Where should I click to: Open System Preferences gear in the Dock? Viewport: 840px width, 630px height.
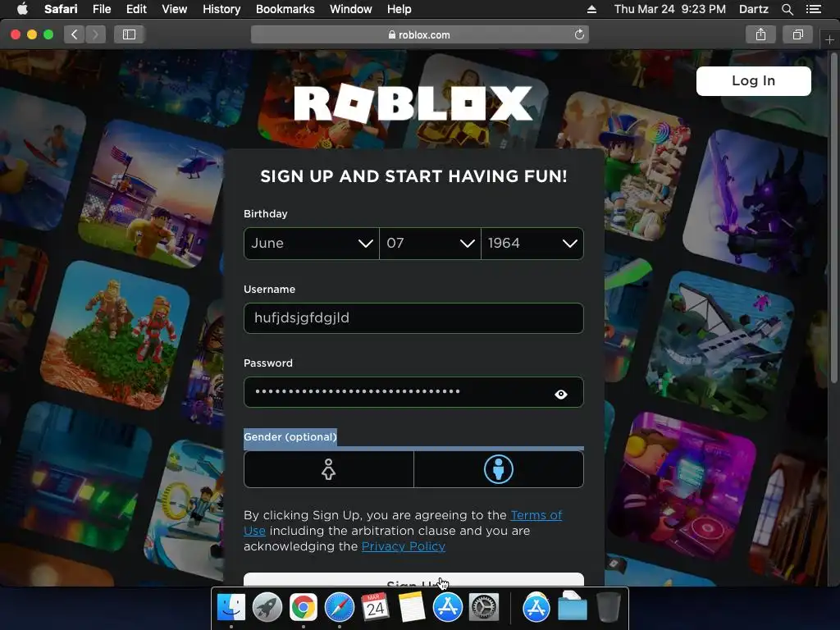[x=484, y=608]
